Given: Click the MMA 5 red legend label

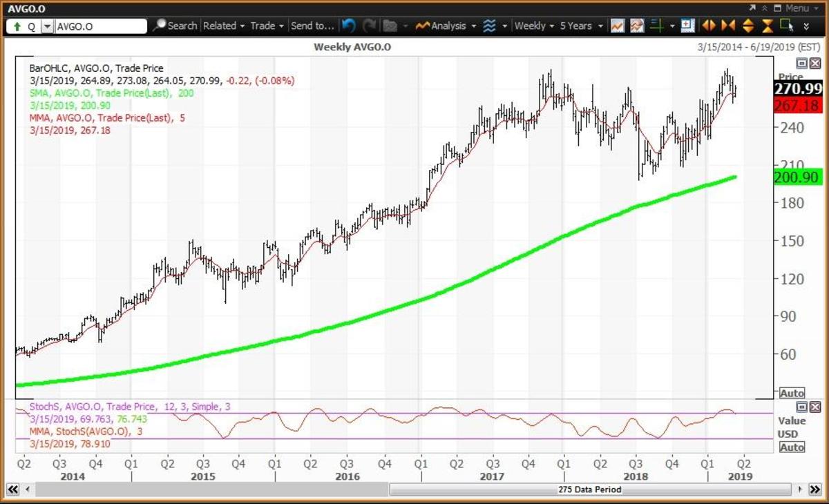Looking at the screenshot, I should pos(107,117).
